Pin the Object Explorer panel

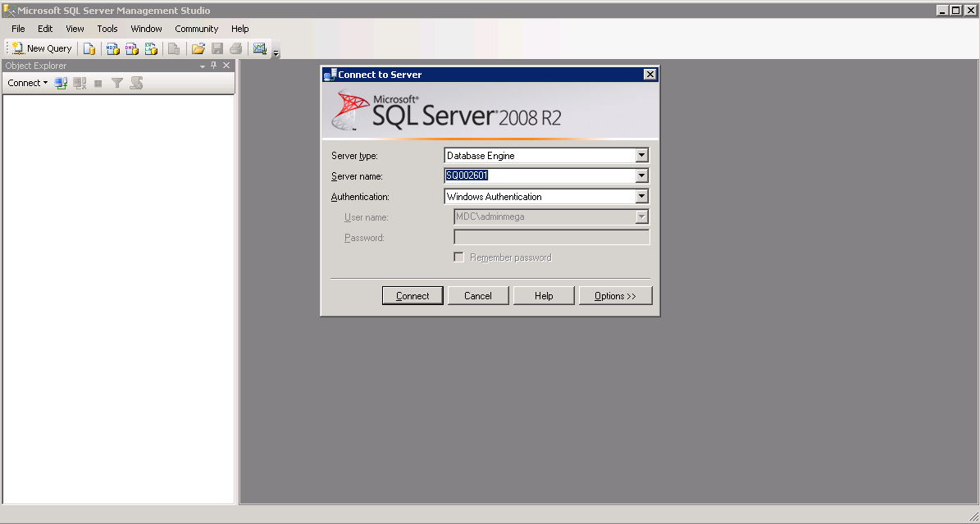214,66
